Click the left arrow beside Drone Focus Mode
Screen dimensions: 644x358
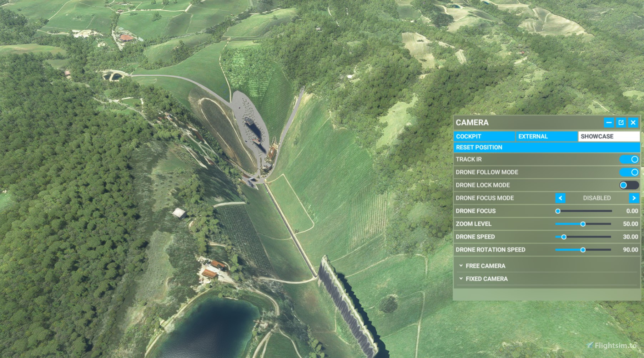(x=560, y=198)
